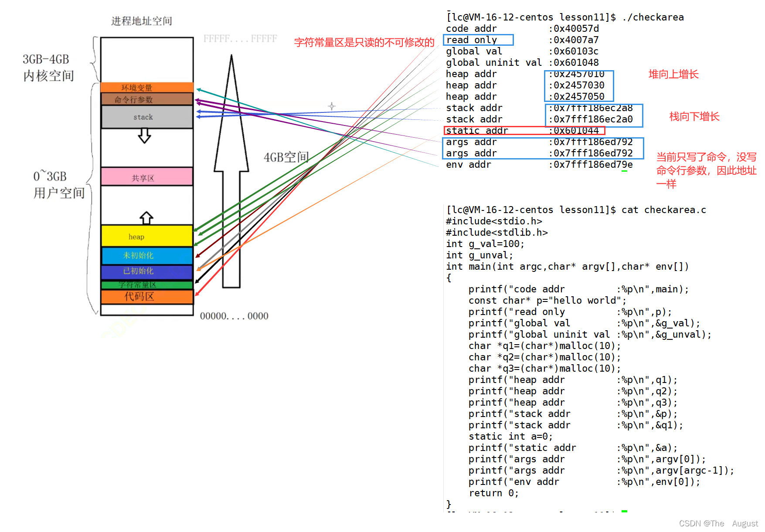Screen dimensions: 765x532
Task: Click the cat checkarea.c command line
Action: pyautogui.click(x=576, y=210)
